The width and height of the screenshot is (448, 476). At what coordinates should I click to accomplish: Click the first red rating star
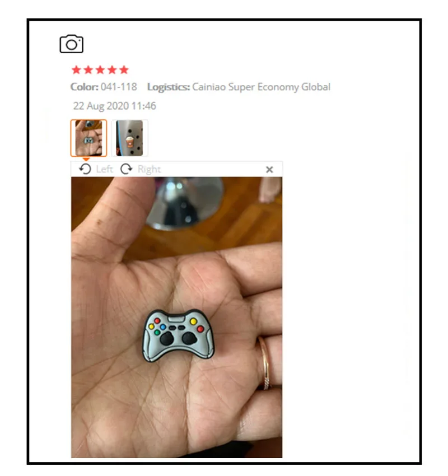coord(76,70)
